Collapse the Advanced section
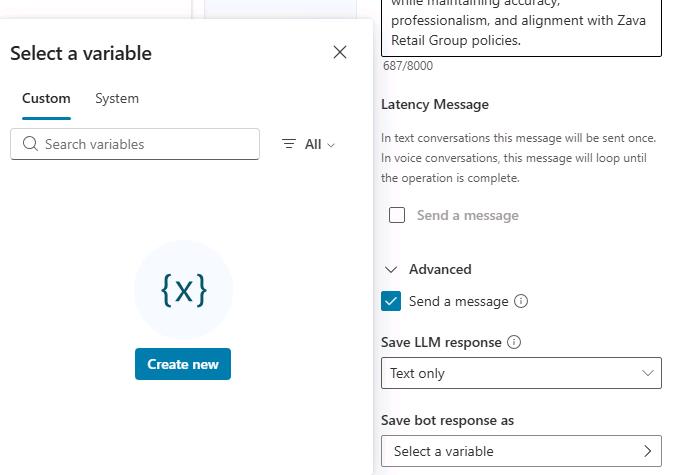 click(x=391, y=269)
